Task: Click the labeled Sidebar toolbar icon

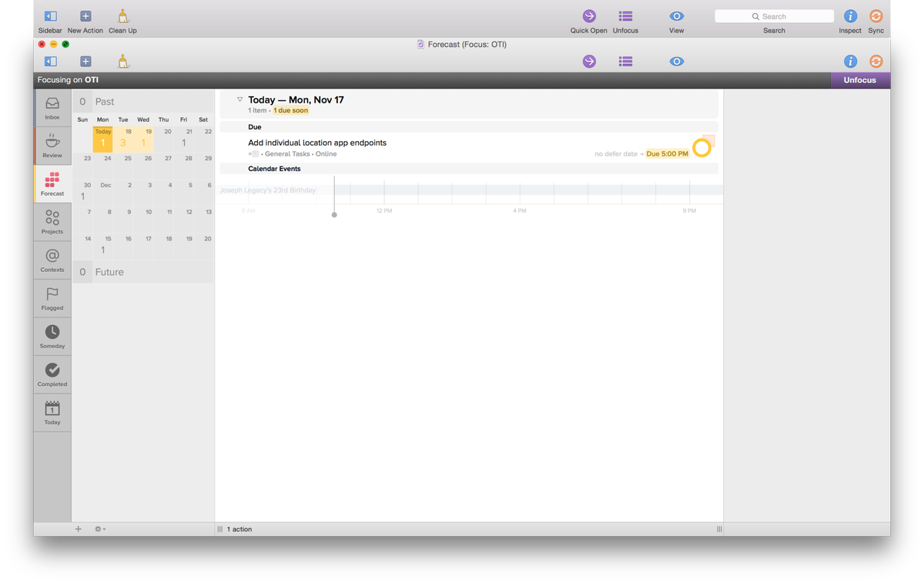Action: tap(50, 16)
